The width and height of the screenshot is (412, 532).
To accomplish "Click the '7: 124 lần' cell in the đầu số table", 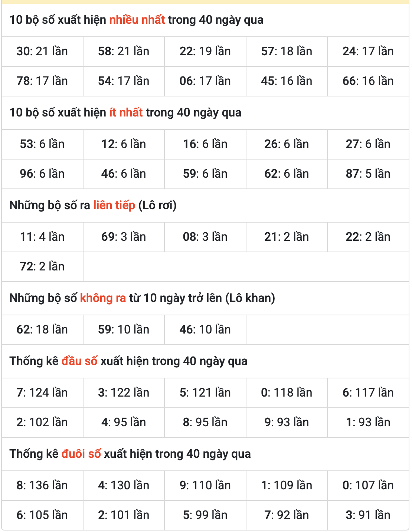I will click(42, 393).
